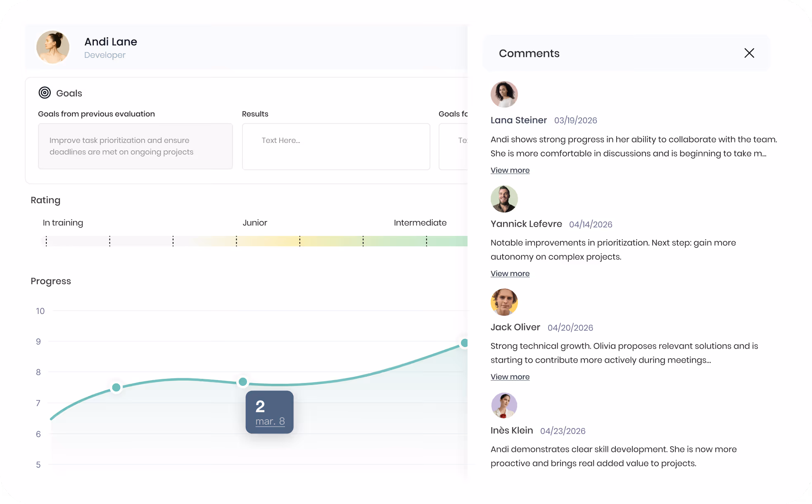Click Inès Klein's comment text
The image size is (812, 504).
(x=614, y=456)
